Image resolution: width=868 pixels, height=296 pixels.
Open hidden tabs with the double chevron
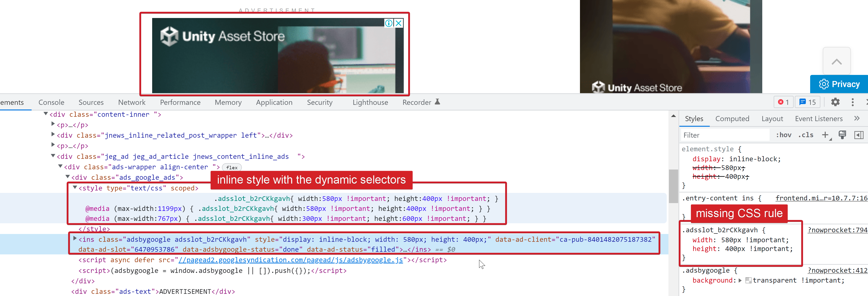tap(857, 118)
